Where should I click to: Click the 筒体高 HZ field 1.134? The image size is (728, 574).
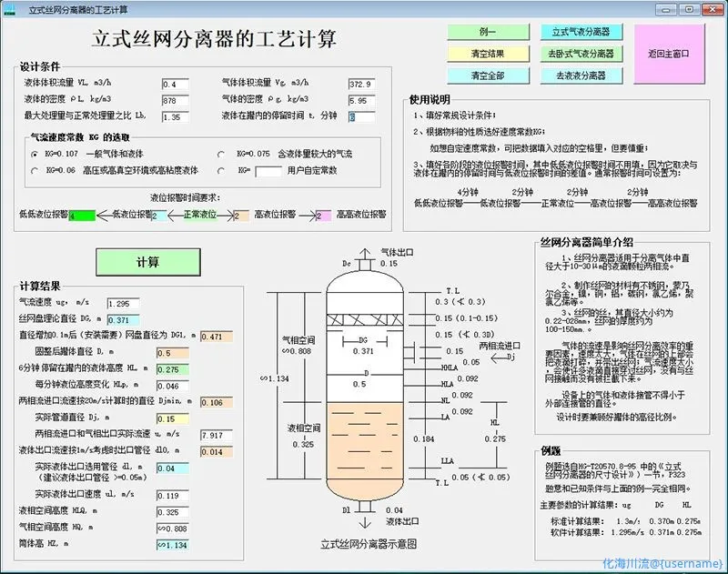[173, 545]
